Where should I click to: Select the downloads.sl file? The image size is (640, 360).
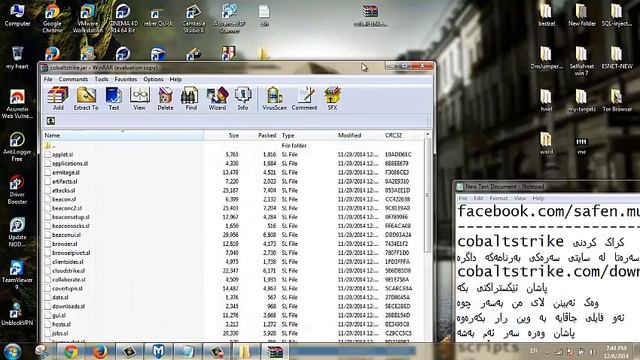coord(233,306)
